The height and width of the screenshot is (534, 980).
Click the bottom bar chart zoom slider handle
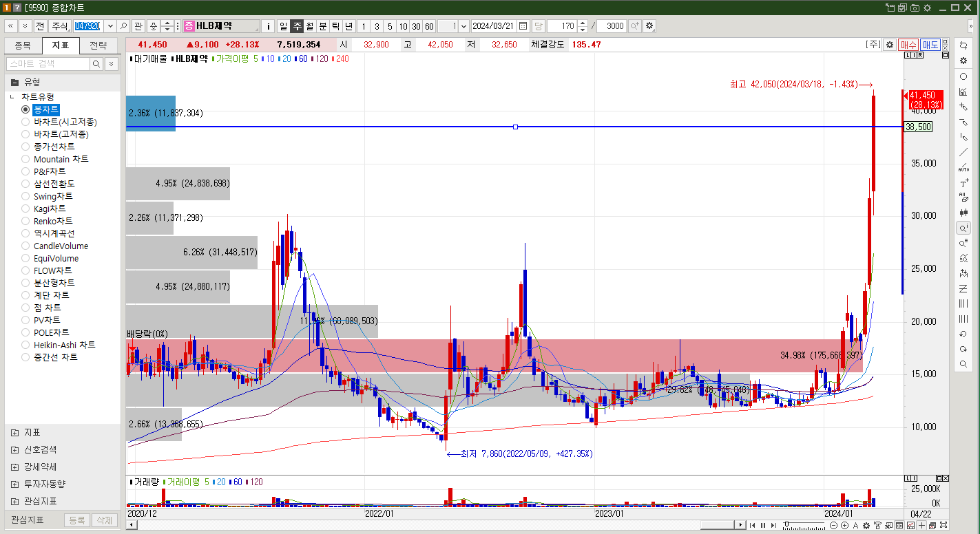(x=786, y=524)
